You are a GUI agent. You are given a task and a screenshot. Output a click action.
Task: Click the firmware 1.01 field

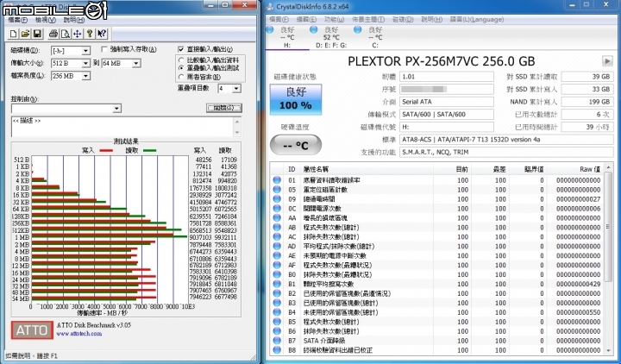pyautogui.click(x=447, y=77)
